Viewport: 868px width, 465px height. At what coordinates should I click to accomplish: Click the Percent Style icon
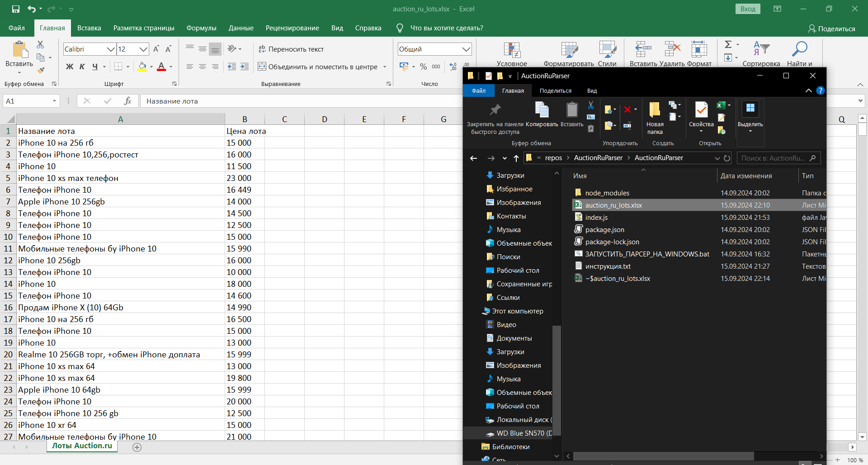pyautogui.click(x=423, y=66)
